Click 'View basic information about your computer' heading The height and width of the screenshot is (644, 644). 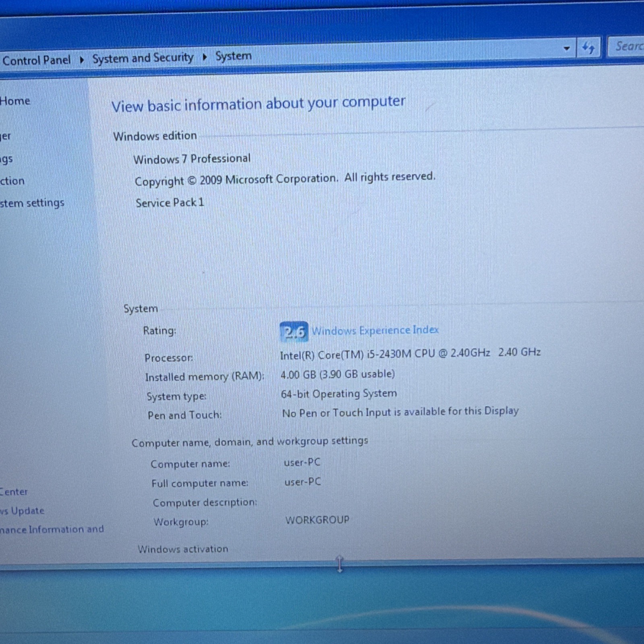(x=258, y=104)
